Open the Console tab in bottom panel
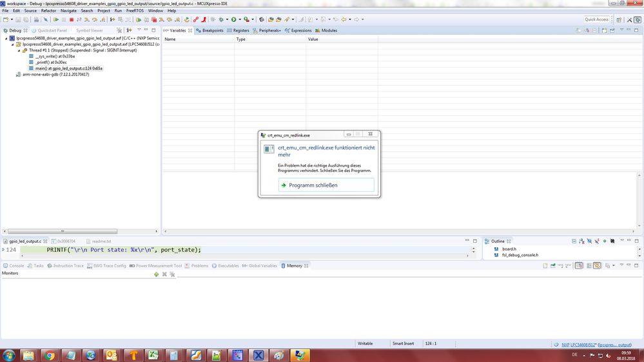The width and height of the screenshot is (644, 362). [x=14, y=266]
